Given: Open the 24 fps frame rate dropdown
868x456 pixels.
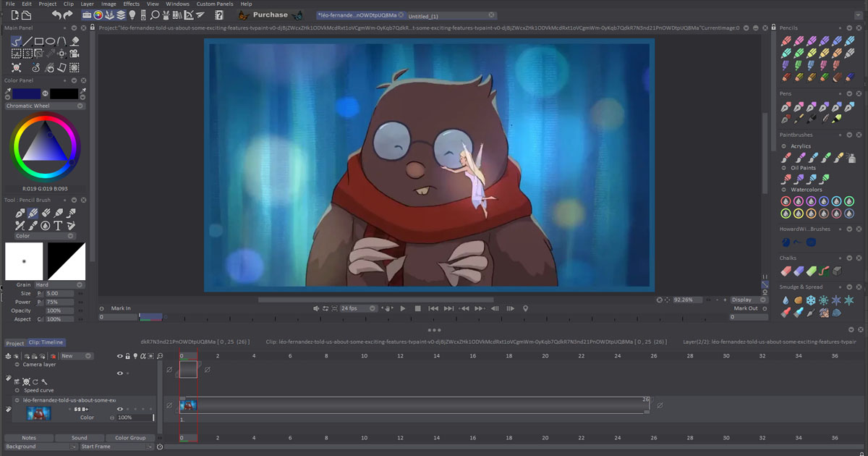Looking at the screenshot, I should point(354,308).
